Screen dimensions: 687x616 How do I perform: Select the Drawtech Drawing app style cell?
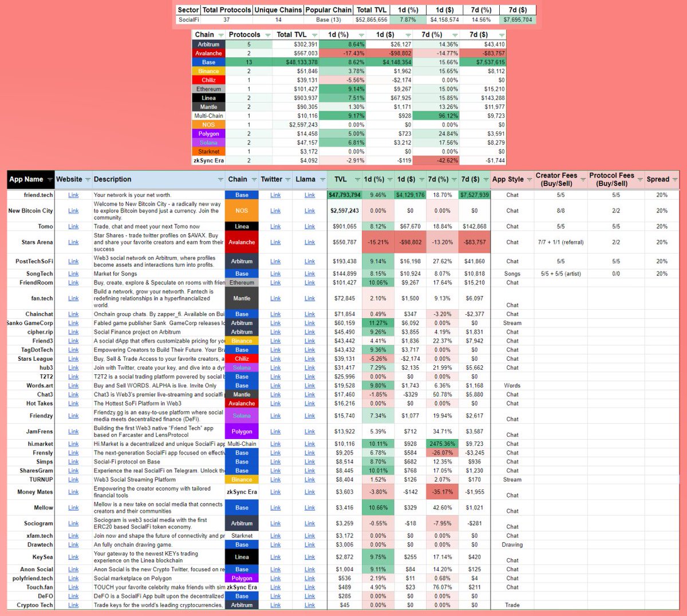click(x=512, y=545)
